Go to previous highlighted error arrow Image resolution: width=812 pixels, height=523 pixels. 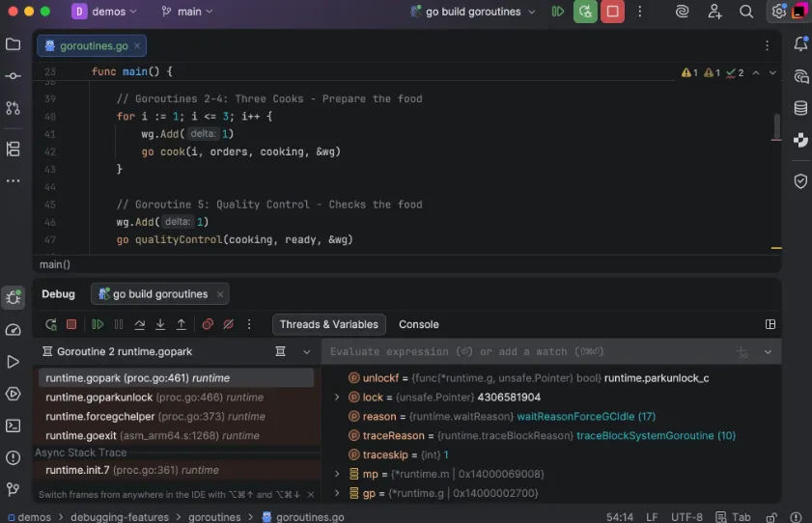pyautogui.click(x=756, y=73)
